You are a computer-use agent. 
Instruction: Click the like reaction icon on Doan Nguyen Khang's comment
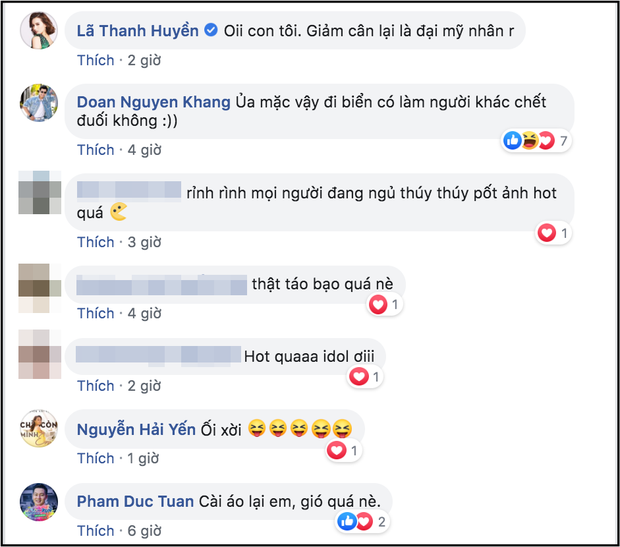tap(512, 140)
